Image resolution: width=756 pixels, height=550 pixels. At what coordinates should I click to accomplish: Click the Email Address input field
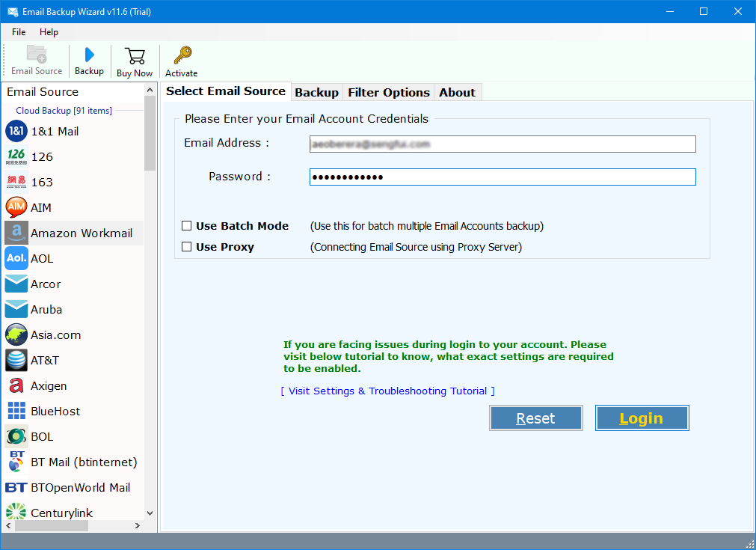click(503, 144)
